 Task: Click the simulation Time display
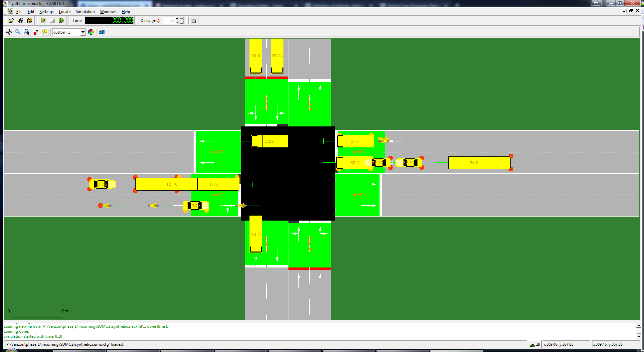(x=109, y=20)
